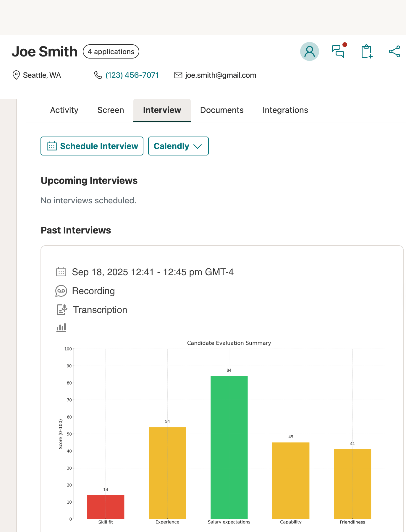Screen dimensions: 406x532
Task: Click the add-to-clipboard note icon
Action: [367, 51]
